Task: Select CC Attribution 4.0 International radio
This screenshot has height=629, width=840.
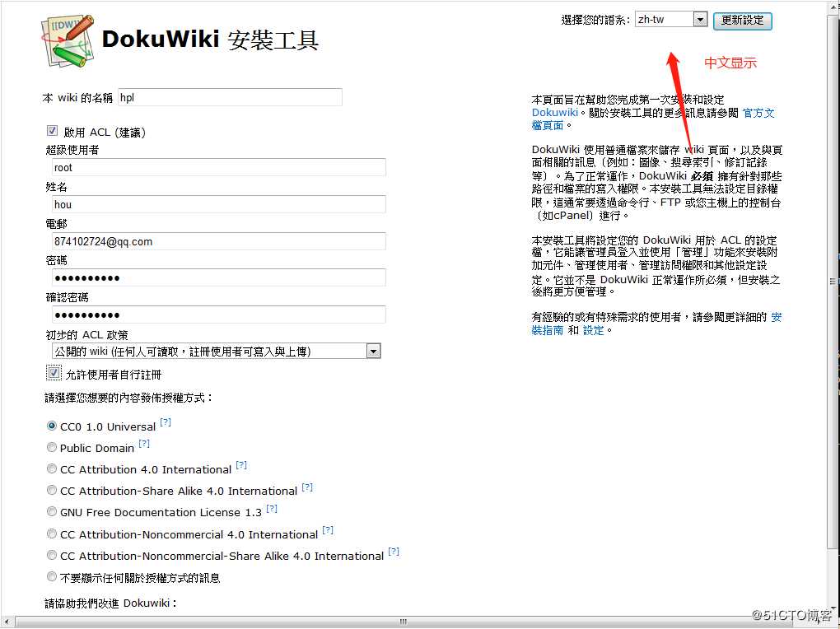Action: pyautogui.click(x=51, y=468)
